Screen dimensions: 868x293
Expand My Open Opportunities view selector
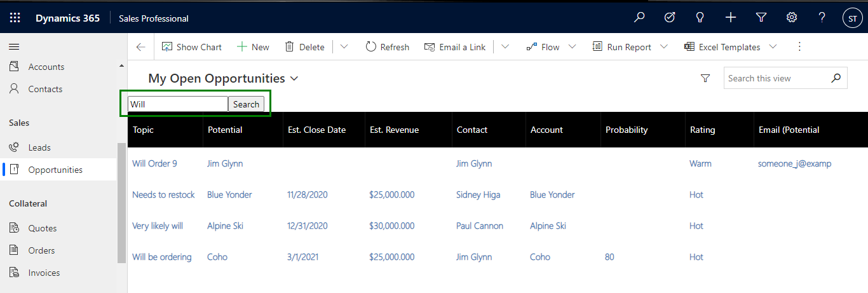click(x=294, y=79)
